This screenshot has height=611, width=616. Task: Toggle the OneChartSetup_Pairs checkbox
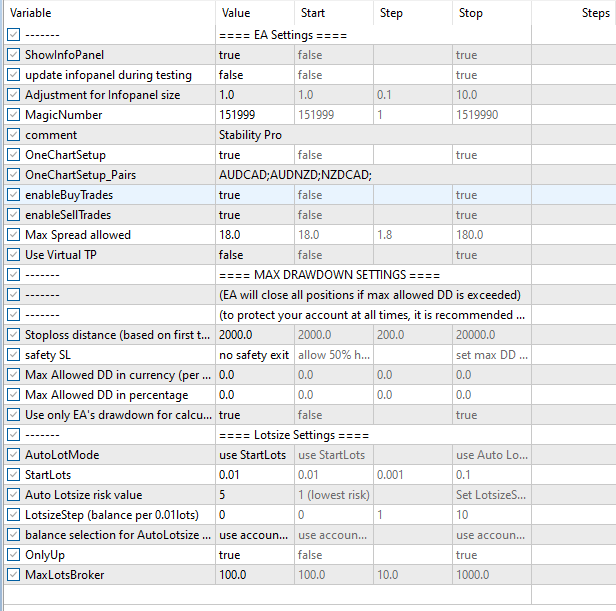(x=13, y=174)
